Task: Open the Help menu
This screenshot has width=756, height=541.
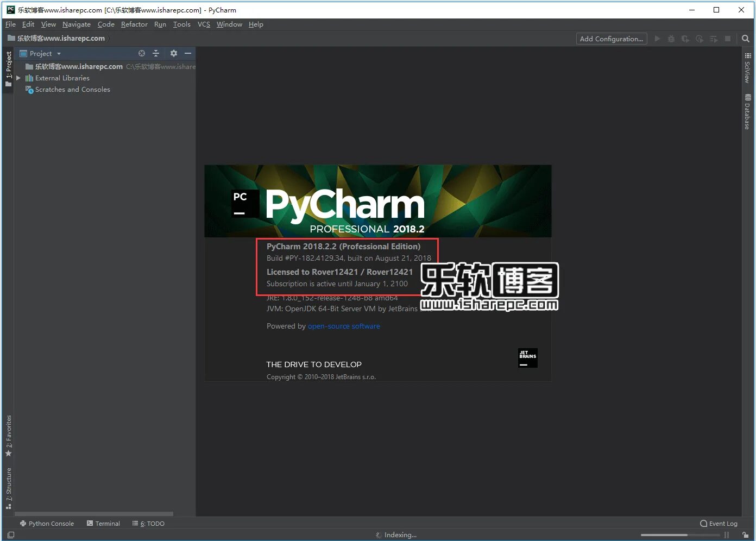Action: 256,24
